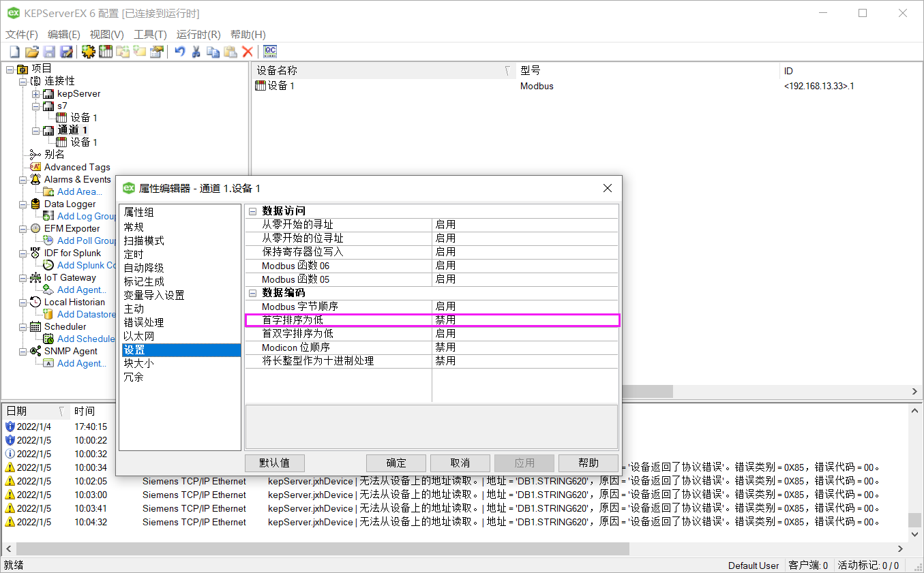Select 扫描模式 property group
This screenshot has height=573, width=924.
tap(144, 241)
